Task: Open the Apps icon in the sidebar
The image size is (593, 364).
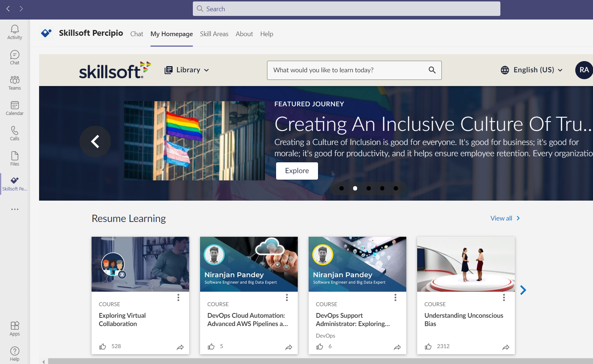Action: pyautogui.click(x=14, y=328)
